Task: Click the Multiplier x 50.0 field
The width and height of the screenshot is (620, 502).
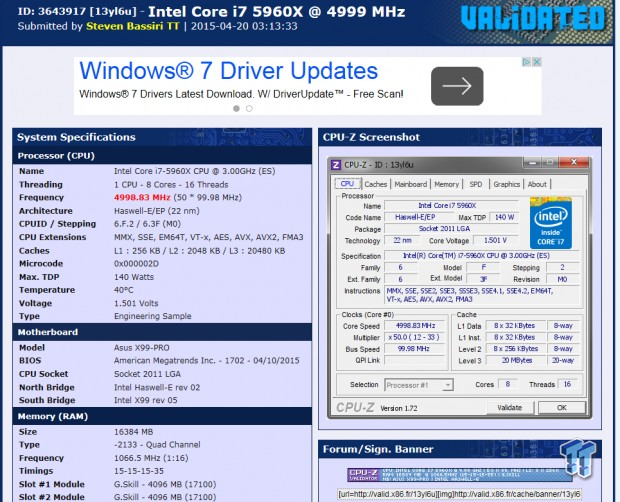Action: point(416,337)
